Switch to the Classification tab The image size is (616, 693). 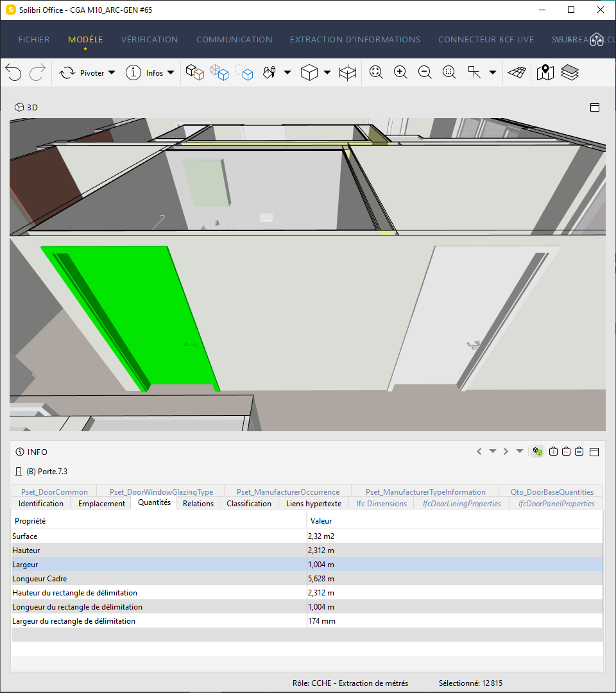[x=249, y=504]
